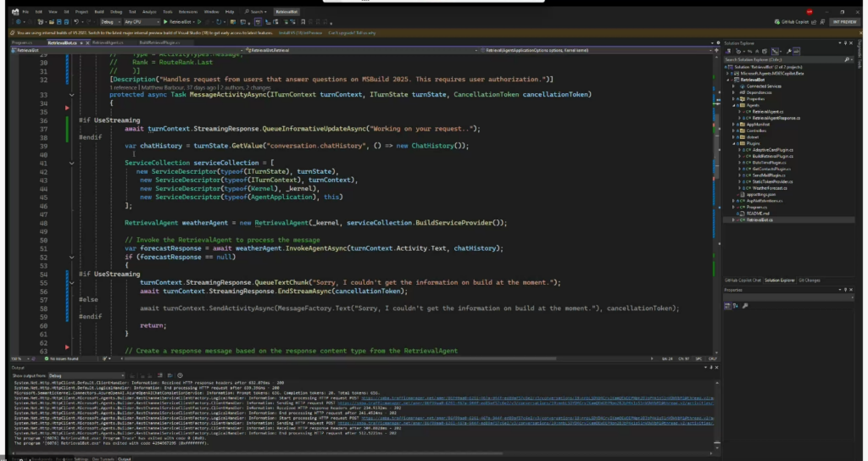
Task: Select SendMailPlugin.cs in Solution Explorer
Action: click(x=768, y=175)
